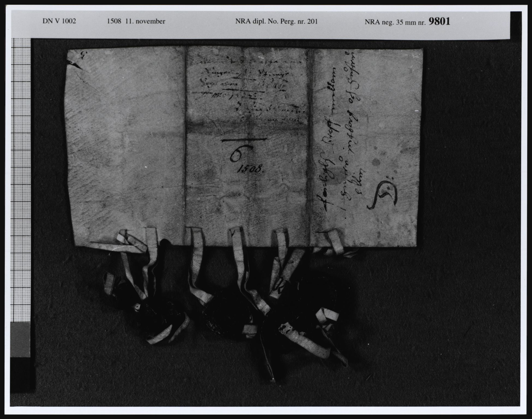532x419 pixels.
Task: Select the date "1508 11. november"
Action: coord(136,21)
